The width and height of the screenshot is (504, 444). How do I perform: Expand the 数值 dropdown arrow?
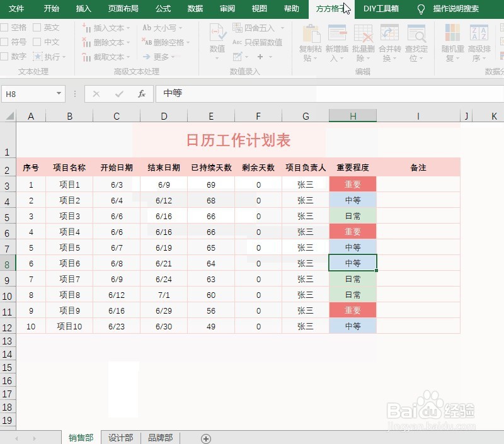tap(217, 58)
